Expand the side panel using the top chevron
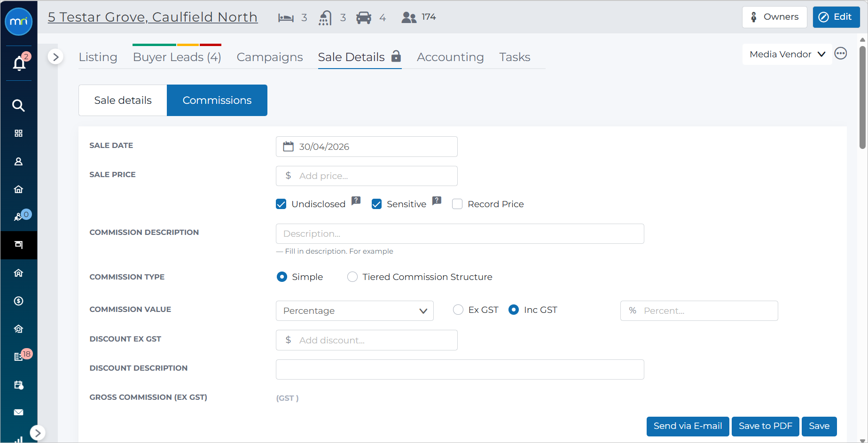Screen dimensions: 868x443 (55, 57)
